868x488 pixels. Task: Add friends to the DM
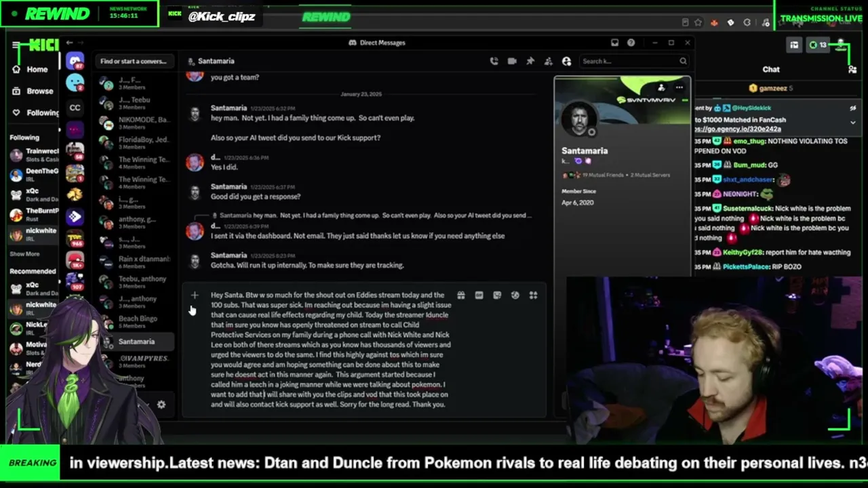[548, 61]
